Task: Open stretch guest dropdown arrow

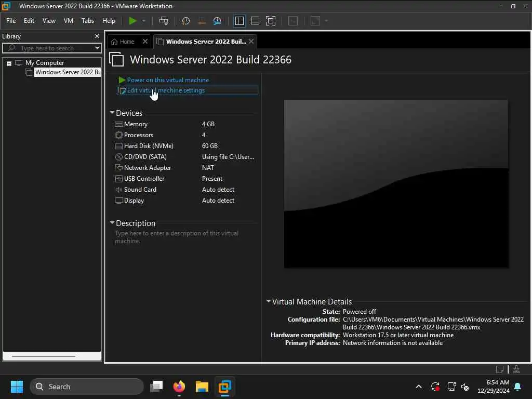Action: pyautogui.click(x=326, y=21)
